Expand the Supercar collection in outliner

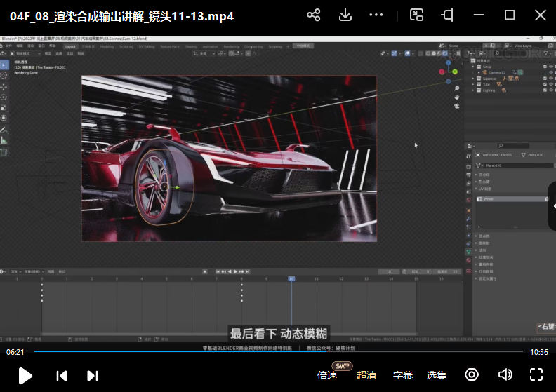[474, 79]
